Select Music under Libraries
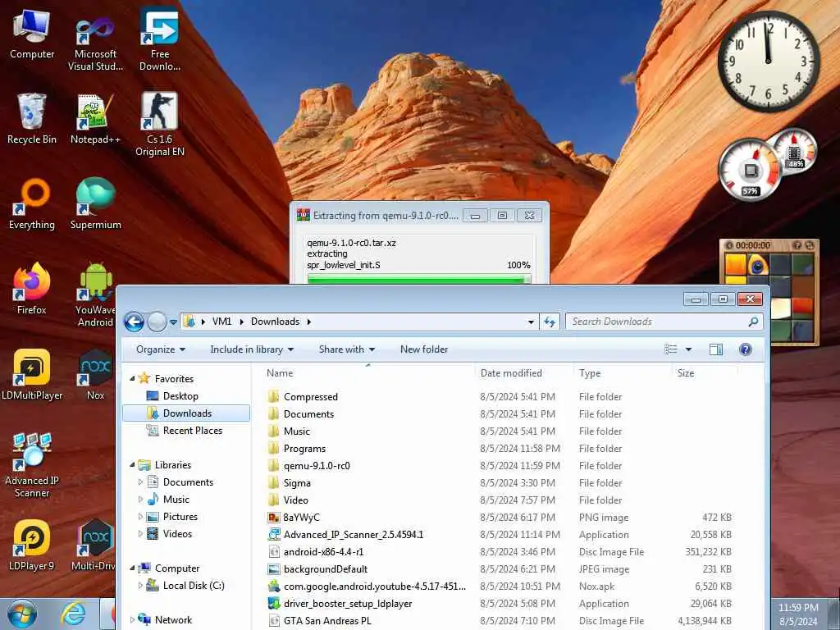 click(x=176, y=500)
